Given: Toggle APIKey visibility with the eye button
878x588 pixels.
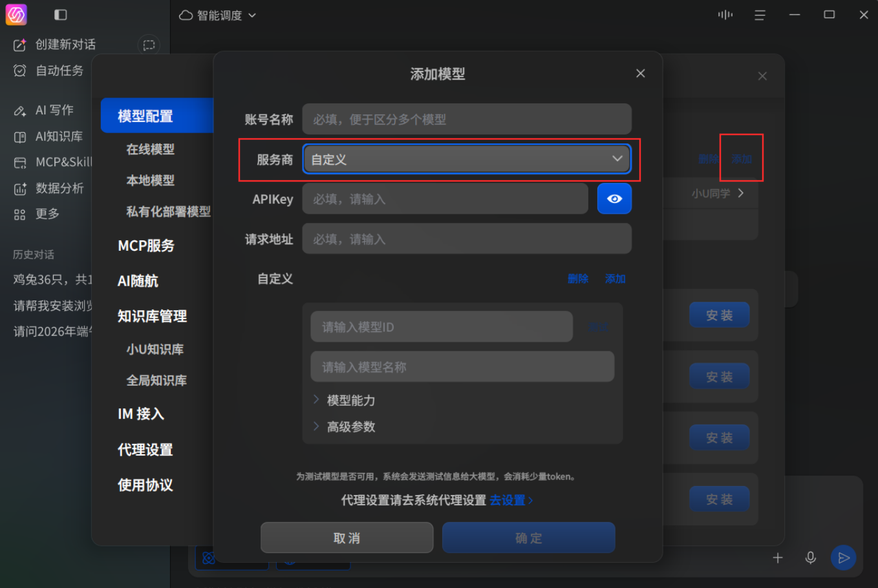Looking at the screenshot, I should click(x=614, y=199).
